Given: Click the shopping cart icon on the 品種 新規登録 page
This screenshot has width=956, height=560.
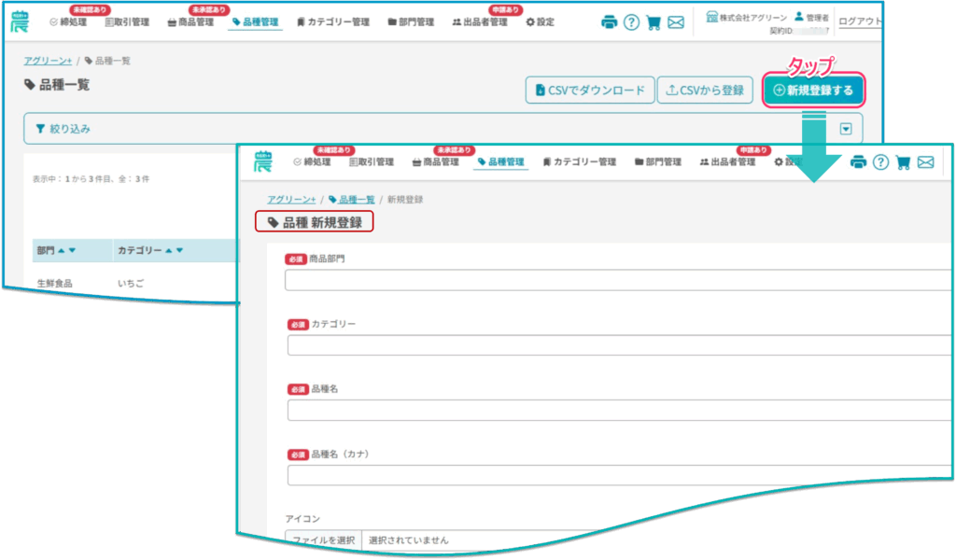Looking at the screenshot, I should click(903, 162).
